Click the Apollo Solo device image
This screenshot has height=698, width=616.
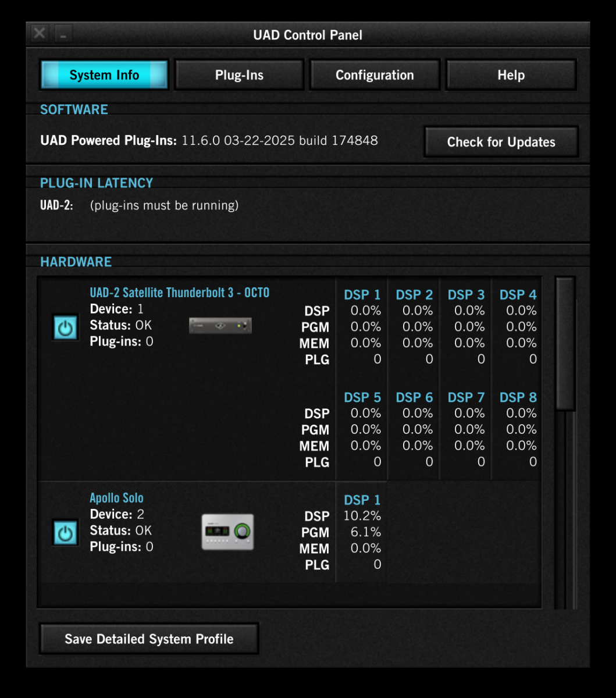tap(227, 532)
